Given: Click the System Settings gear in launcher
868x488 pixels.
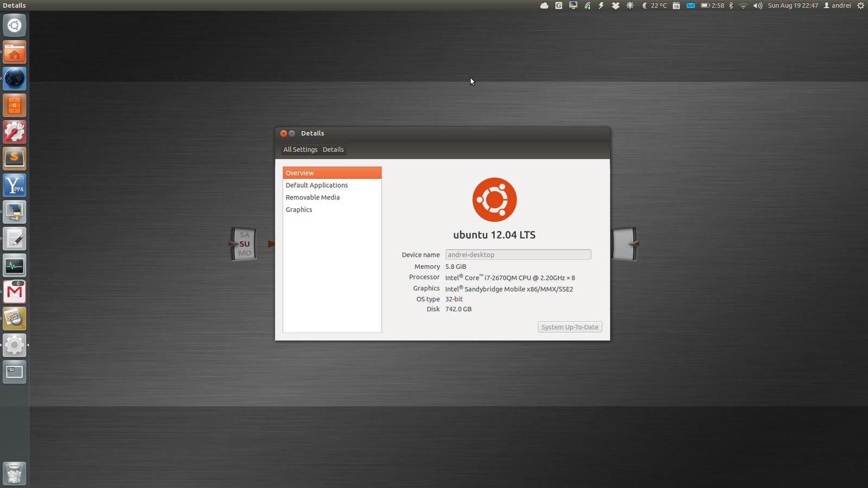Looking at the screenshot, I should pyautogui.click(x=15, y=345).
